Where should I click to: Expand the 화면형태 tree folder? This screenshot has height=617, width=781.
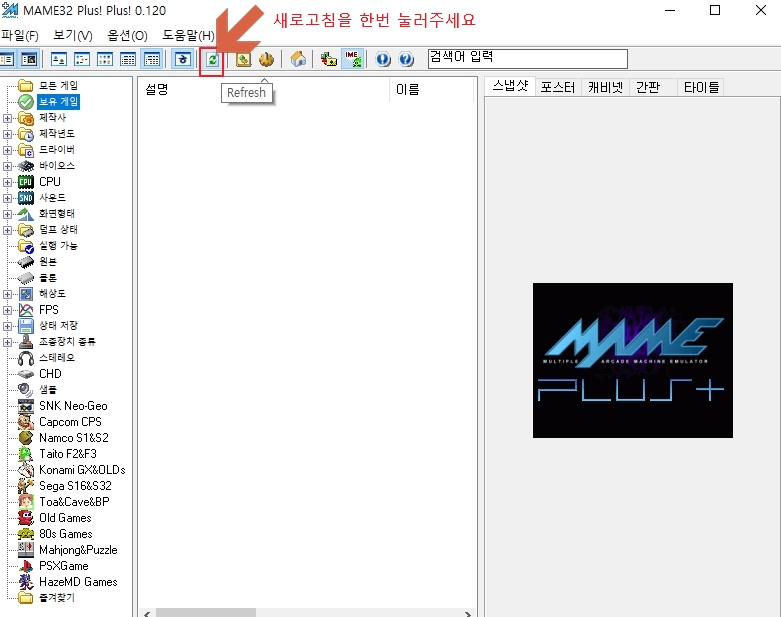click(7, 214)
